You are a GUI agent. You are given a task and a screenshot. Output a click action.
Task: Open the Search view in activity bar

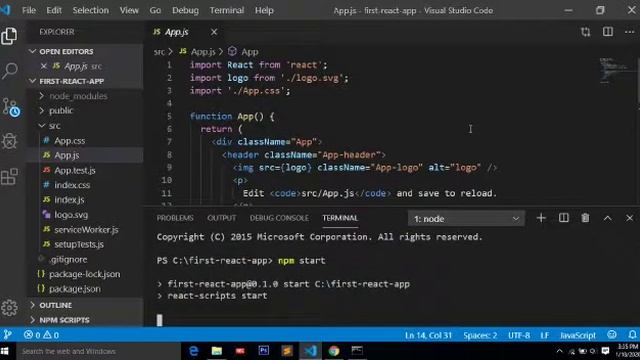pos(9,71)
